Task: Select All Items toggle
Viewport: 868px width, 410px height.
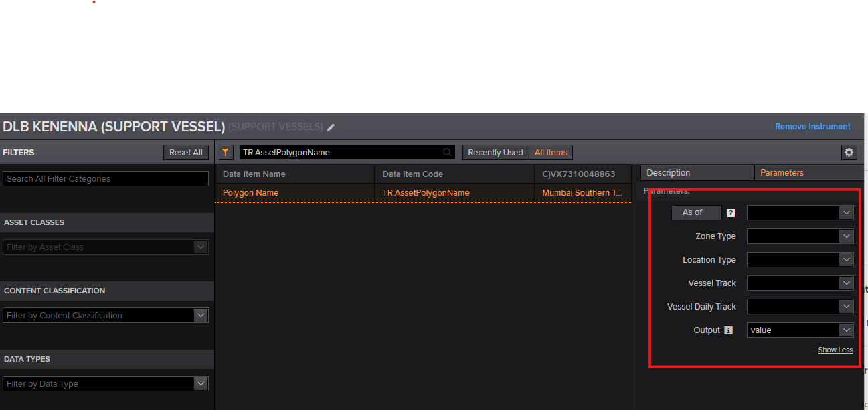Action: click(551, 153)
